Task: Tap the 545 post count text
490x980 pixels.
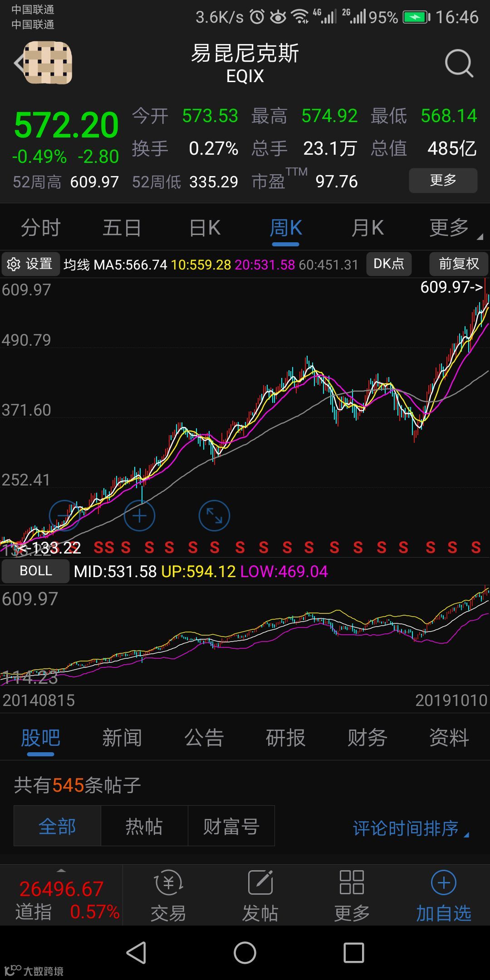Action: (69, 785)
